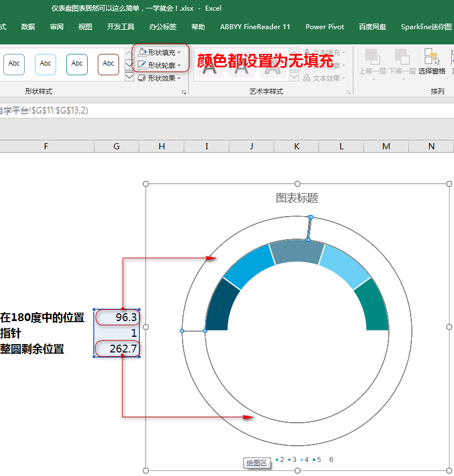Image resolution: width=454 pixels, height=476 pixels.
Task: Click into the formula bar
Action: [227, 111]
